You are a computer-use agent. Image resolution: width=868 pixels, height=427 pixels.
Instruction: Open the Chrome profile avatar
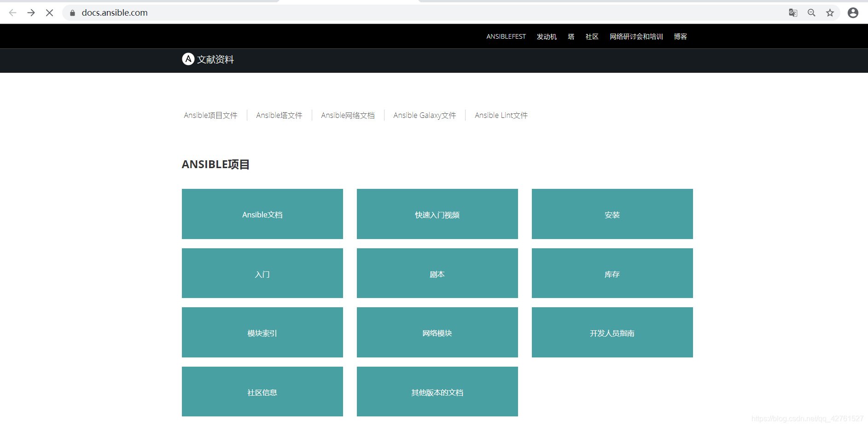tap(853, 13)
